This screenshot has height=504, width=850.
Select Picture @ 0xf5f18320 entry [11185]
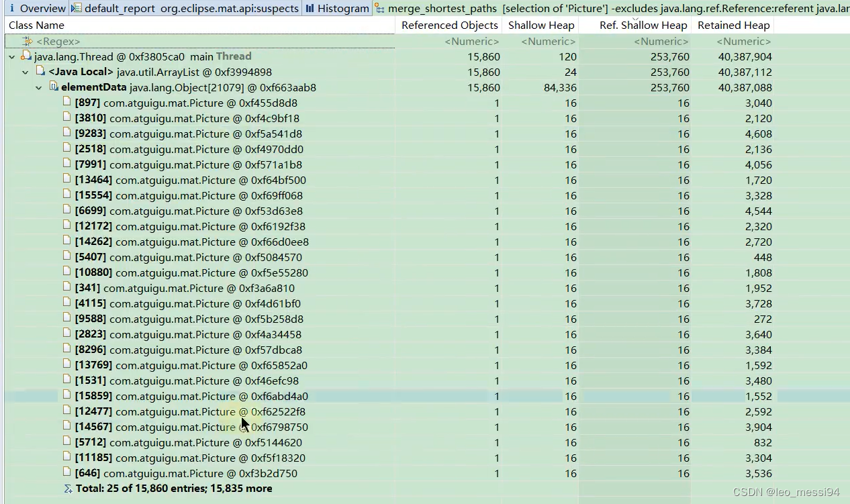[x=190, y=458]
